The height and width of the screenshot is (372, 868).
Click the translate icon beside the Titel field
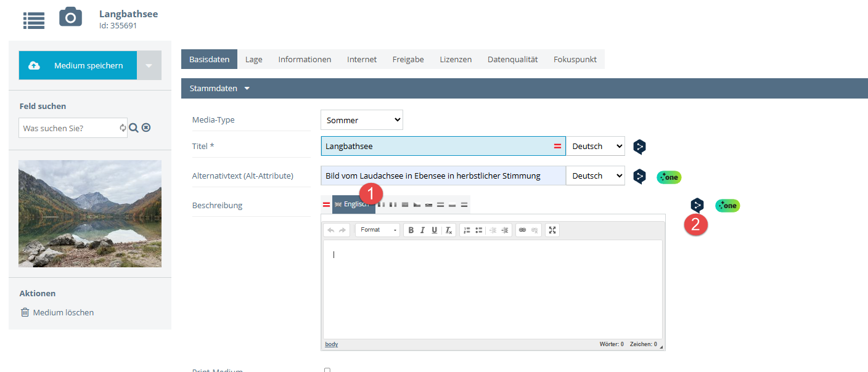tap(640, 147)
